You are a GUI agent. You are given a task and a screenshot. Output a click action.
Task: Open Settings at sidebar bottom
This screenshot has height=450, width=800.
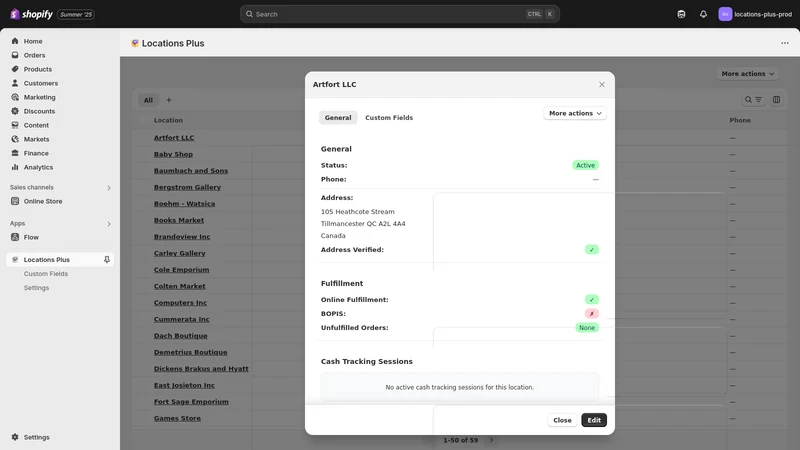[x=36, y=437]
